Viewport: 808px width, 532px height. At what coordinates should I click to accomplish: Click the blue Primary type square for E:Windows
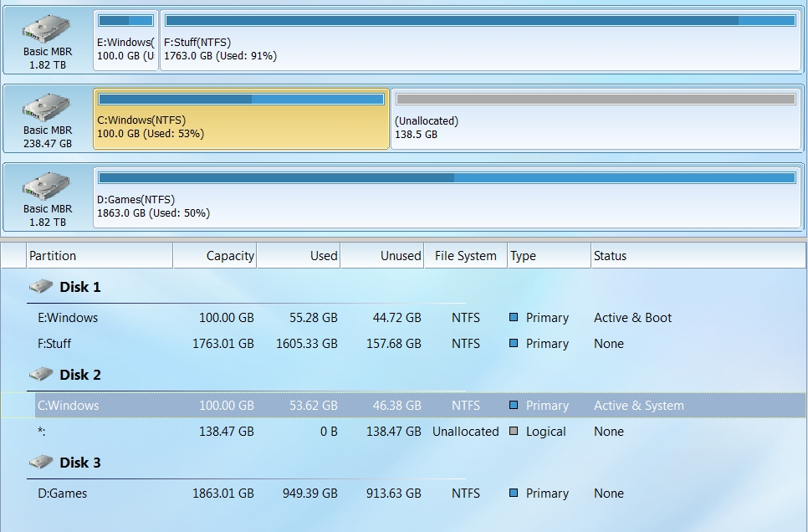point(514,317)
